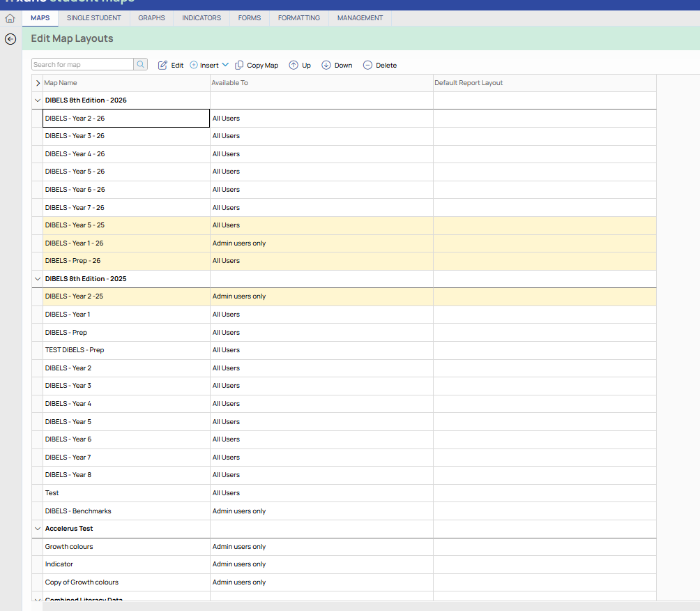This screenshot has height=611, width=700.
Task: Click the back arrow circle icon
Action: tap(10, 39)
